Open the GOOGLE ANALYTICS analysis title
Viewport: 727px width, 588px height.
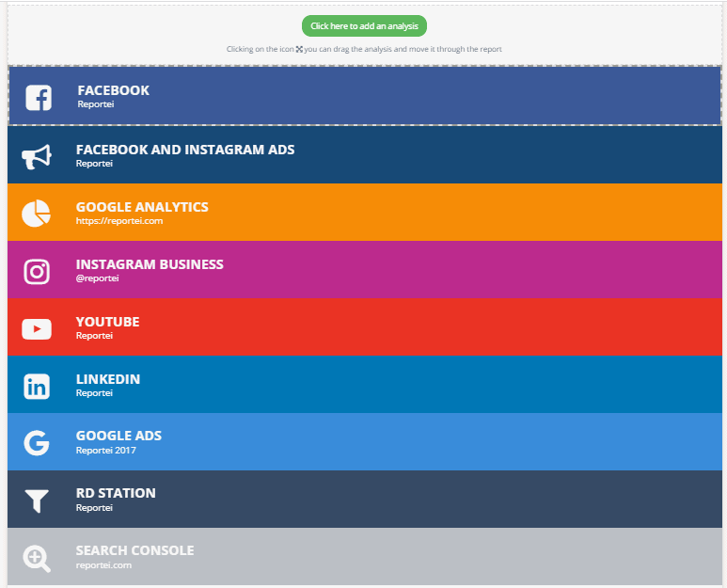point(142,207)
